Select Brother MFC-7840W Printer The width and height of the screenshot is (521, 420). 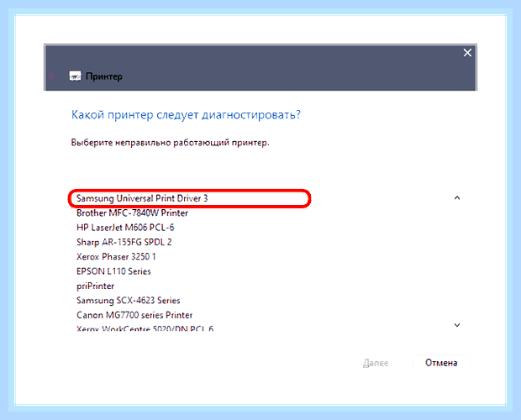(132, 213)
